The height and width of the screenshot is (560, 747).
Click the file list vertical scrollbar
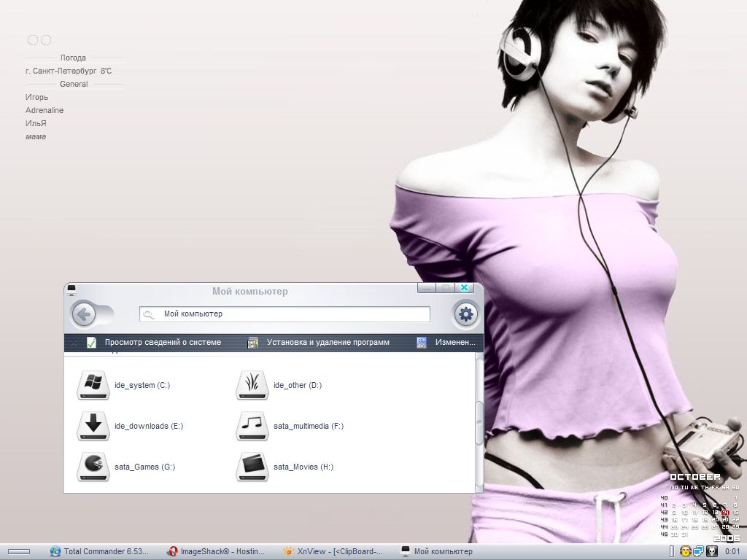click(x=479, y=423)
